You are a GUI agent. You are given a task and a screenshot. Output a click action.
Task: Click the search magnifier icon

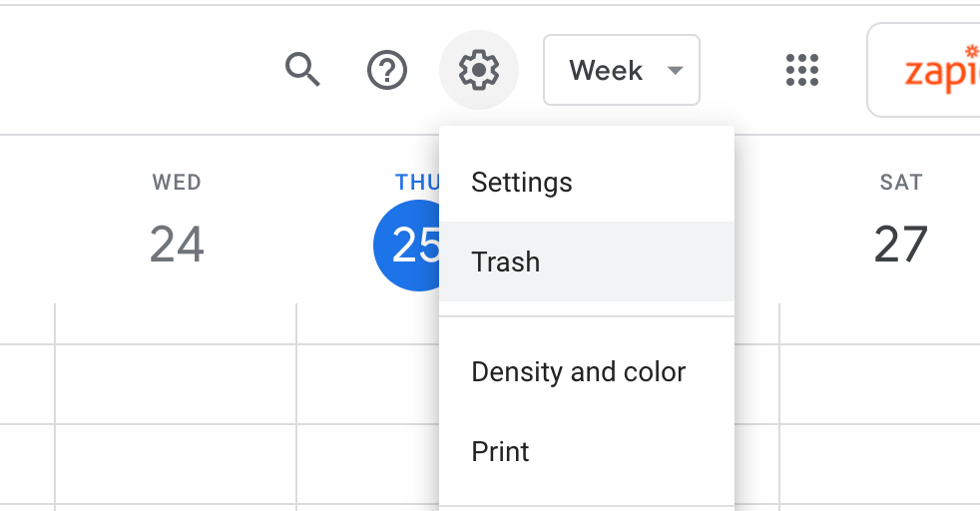point(303,69)
